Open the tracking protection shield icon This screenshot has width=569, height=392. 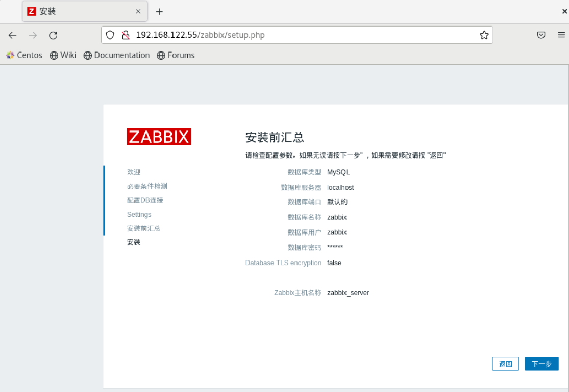click(110, 35)
